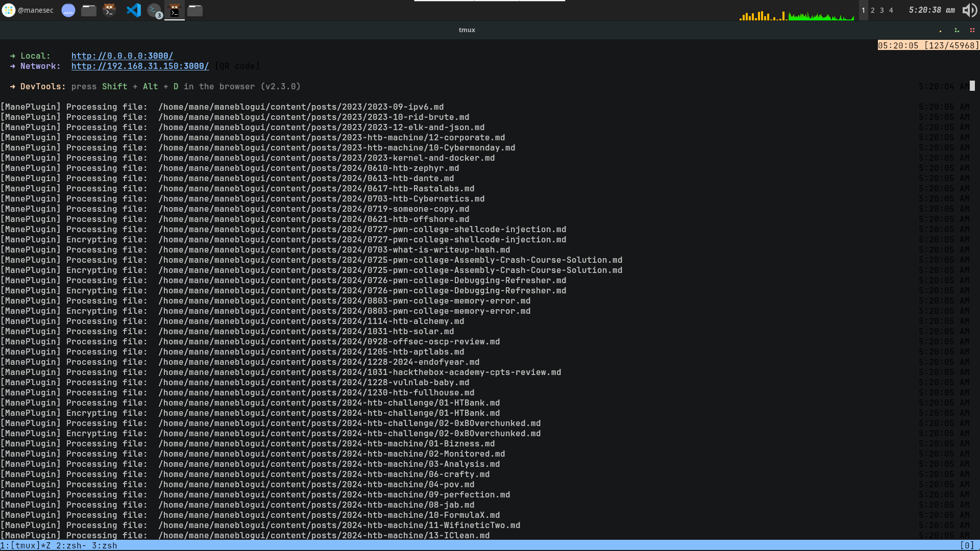Open Visual Studio Code from the panel

point(133,10)
